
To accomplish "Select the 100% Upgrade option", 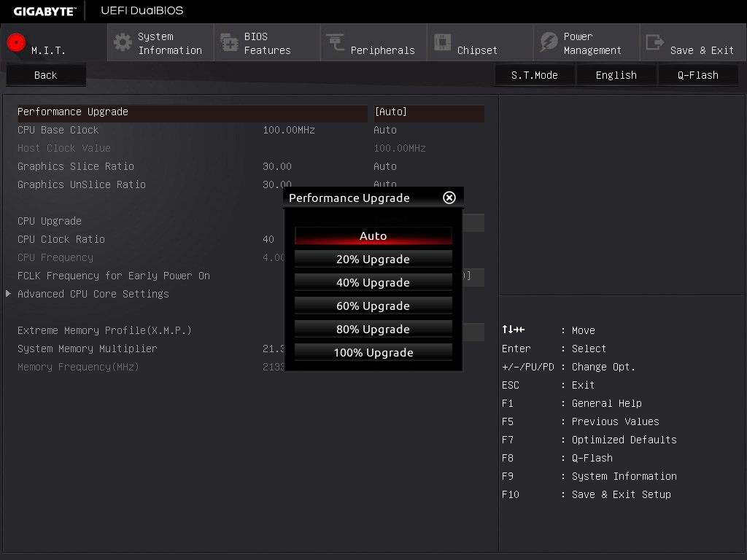I will point(373,352).
